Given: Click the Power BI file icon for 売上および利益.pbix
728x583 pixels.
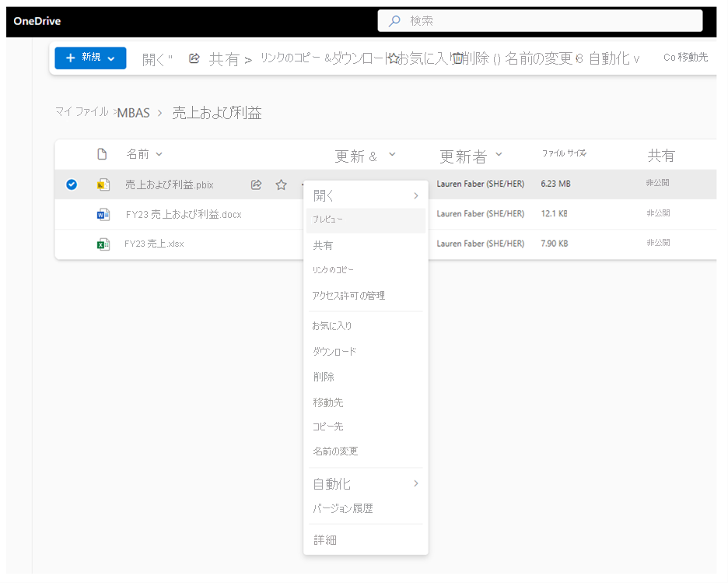Looking at the screenshot, I should click(103, 184).
